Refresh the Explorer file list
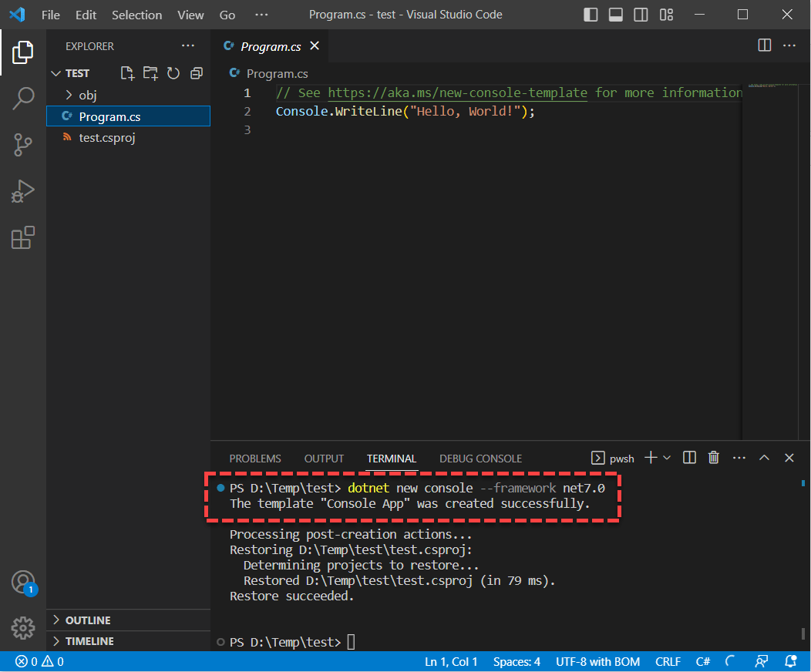 pyautogui.click(x=173, y=73)
